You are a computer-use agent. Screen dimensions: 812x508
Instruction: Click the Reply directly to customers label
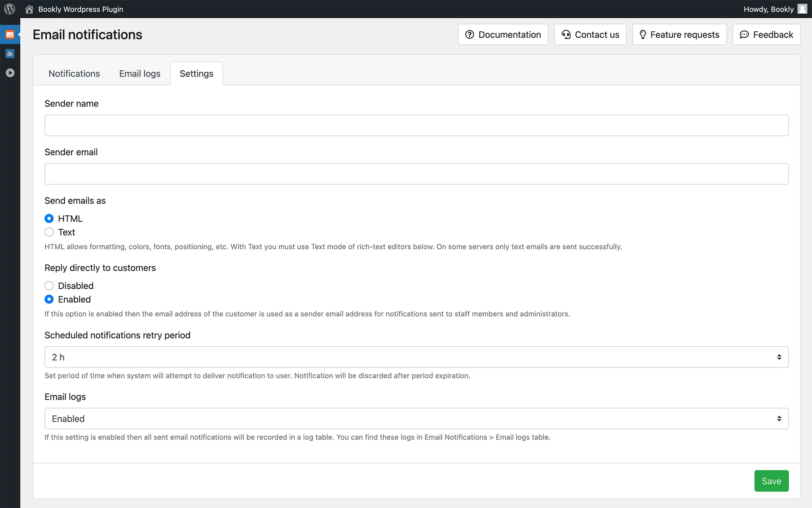tap(100, 268)
